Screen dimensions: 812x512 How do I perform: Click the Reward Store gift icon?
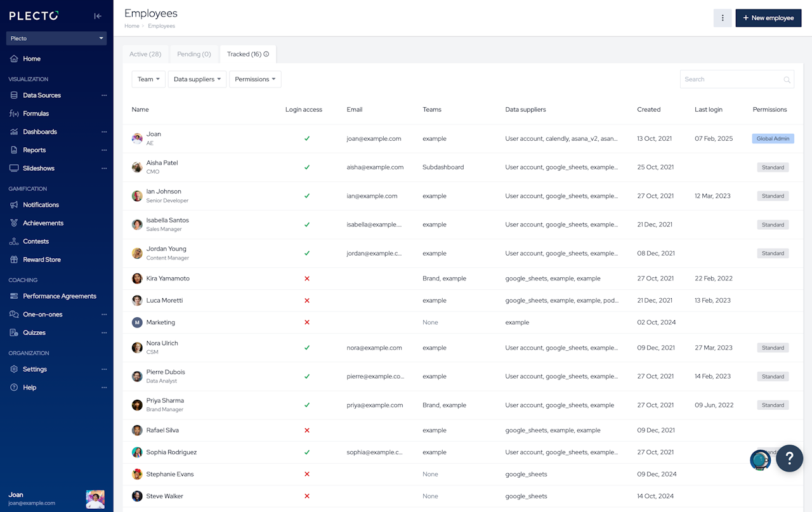tap(14, 259)
